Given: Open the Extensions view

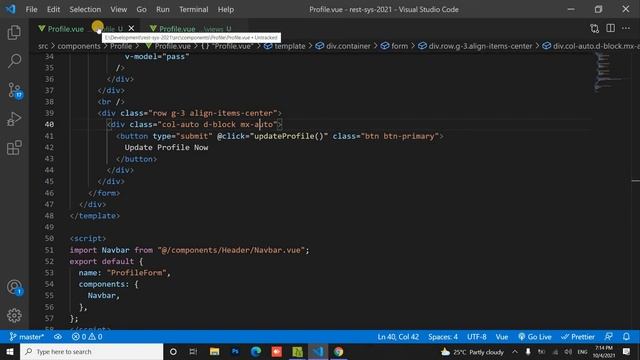Looking at the screenshot, I should coord(14,148).
